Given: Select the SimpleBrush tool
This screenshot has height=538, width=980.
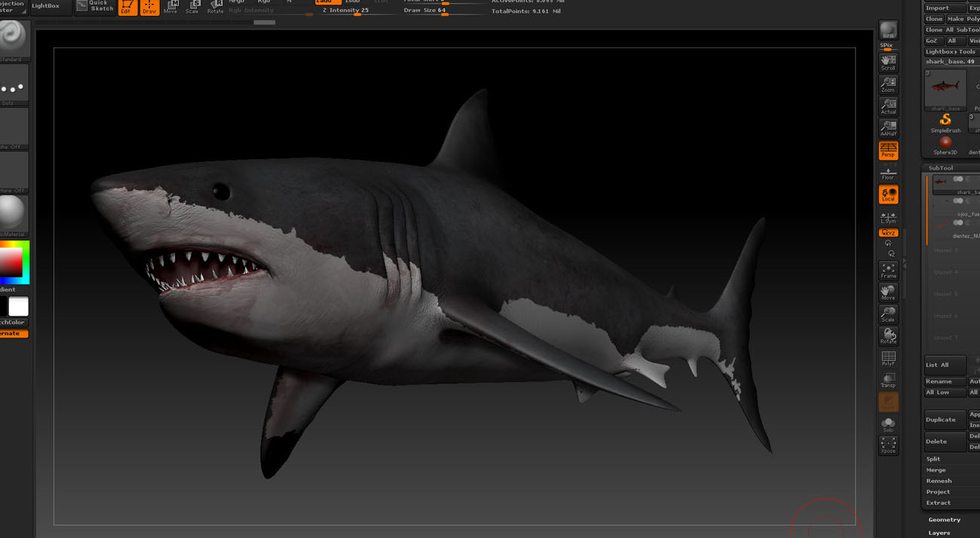Looking at the screenshot, I should coord(945,124).
